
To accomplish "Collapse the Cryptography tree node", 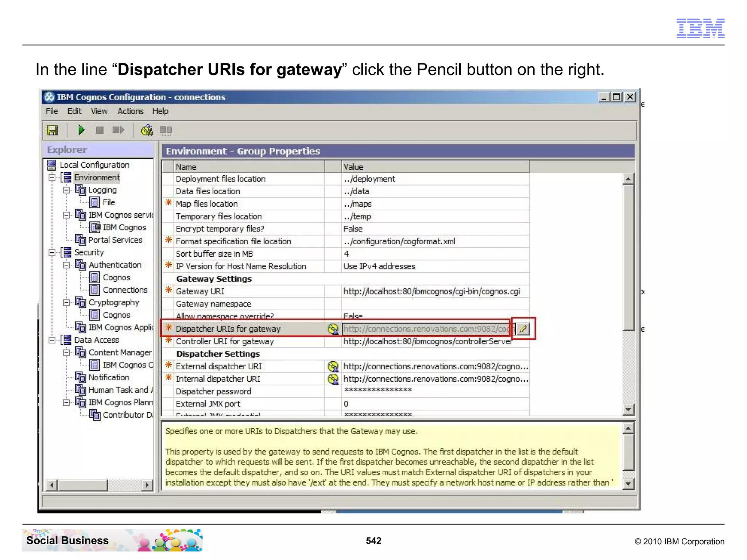I will 66,303.
